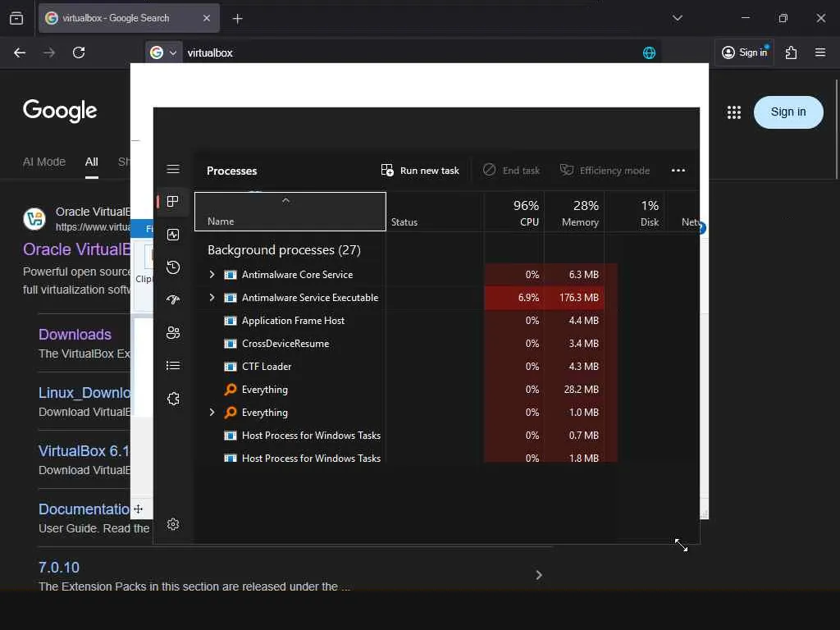
Task: Click first Everything magnifier icon
Action: (x=231, y=390)
